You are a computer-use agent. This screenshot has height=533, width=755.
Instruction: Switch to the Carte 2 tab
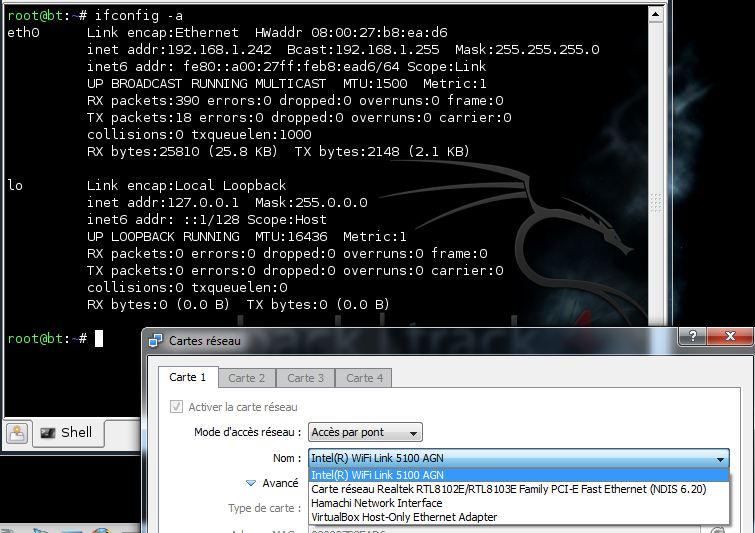pyautogui.click(x=247, y=378)
